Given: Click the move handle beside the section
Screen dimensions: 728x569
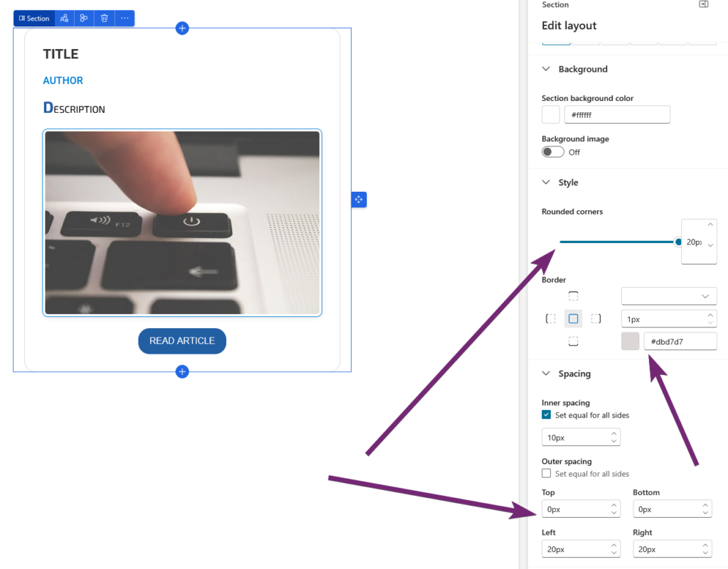Looking at the screenshot, I should pos(359,200).
